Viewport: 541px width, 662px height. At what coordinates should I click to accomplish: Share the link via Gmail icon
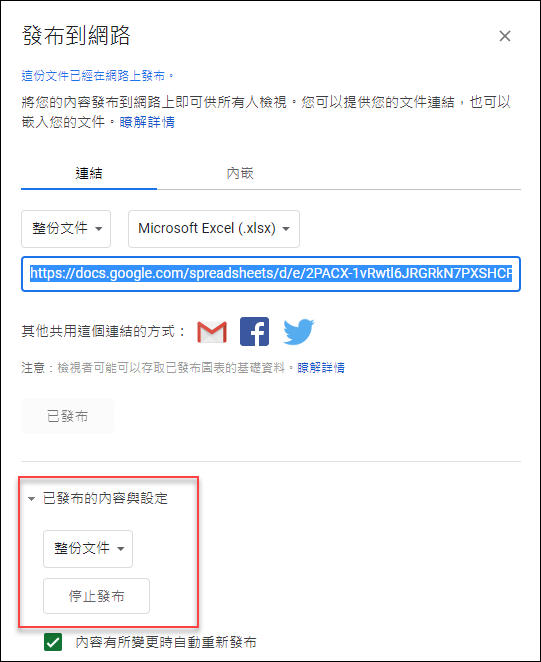[x=212, y=331]
